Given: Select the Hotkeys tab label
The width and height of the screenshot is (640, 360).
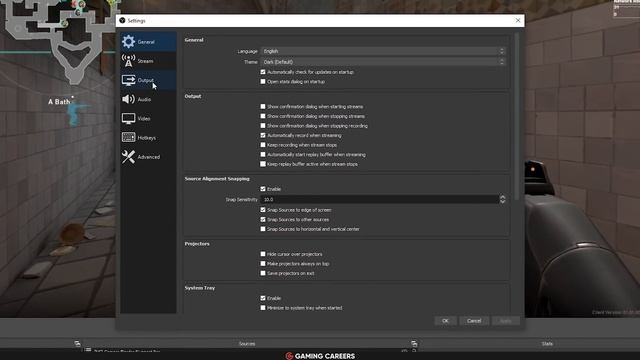Looking at the screenshot, I should (x=147, y=138).
